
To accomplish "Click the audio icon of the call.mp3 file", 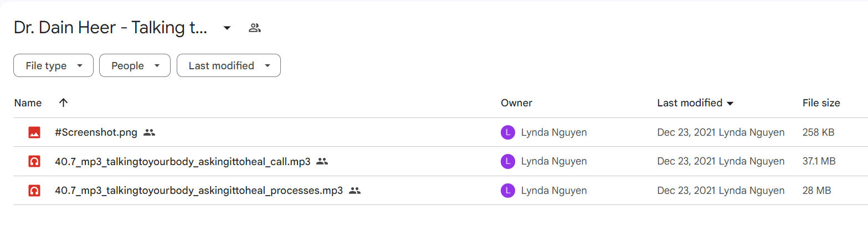I will coord(34,162).
